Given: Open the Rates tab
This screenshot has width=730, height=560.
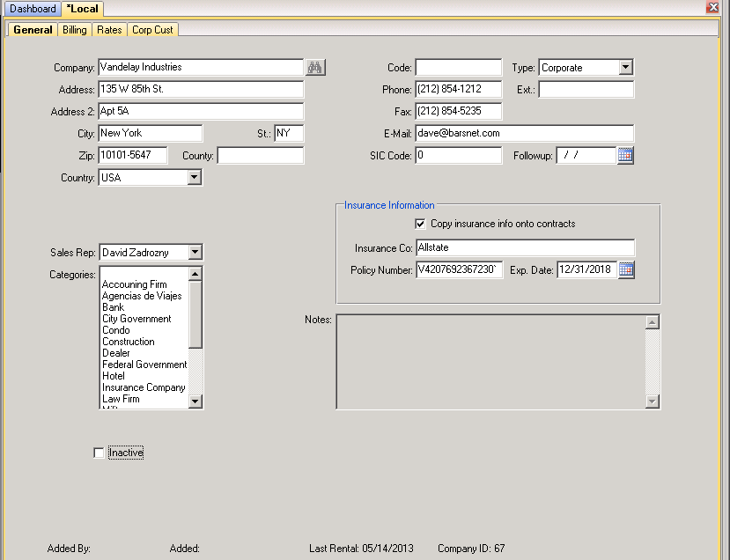Looking at the screenshot, I should tap(109, 30).
